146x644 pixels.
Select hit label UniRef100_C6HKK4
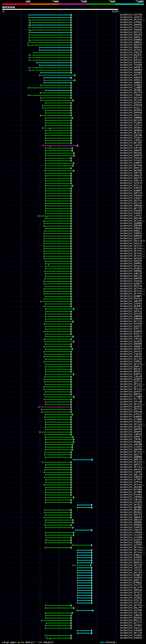(131, 533)
